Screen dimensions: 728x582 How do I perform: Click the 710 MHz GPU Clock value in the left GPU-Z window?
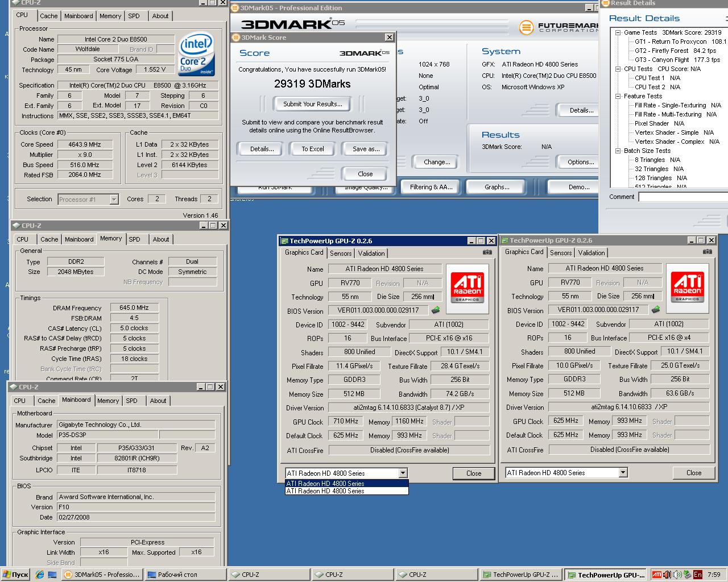coord(346,422)
